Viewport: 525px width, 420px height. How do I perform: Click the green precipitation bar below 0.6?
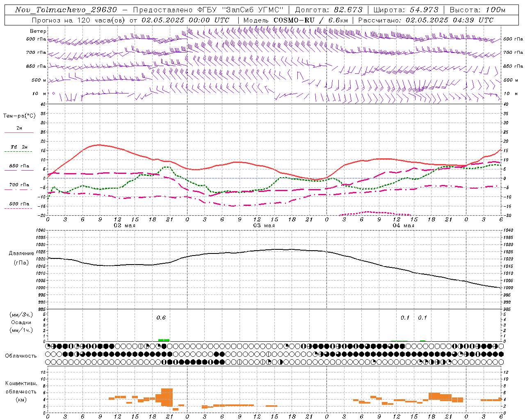pyautogui.click(x=164, y=340)
